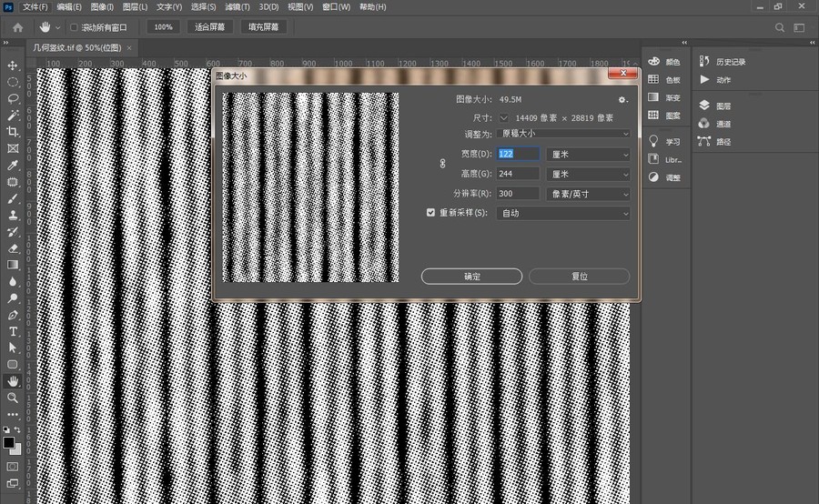
Task: Click the 填充屏幕 fill screen button
Action: coord(263,27)
